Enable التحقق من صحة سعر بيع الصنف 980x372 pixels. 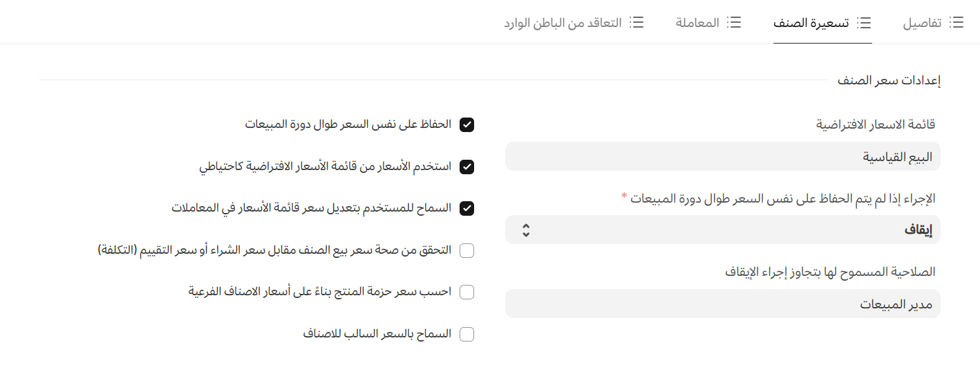point(467,250)
